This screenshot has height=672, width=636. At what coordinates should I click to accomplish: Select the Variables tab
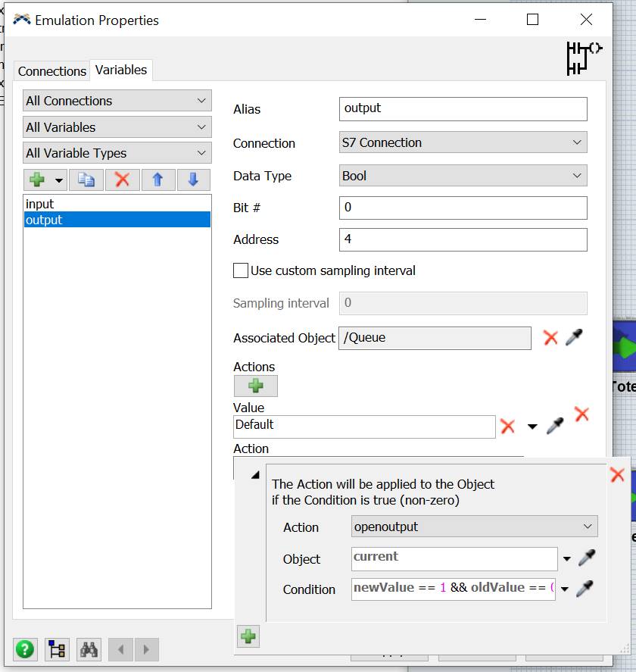point(121,70)
